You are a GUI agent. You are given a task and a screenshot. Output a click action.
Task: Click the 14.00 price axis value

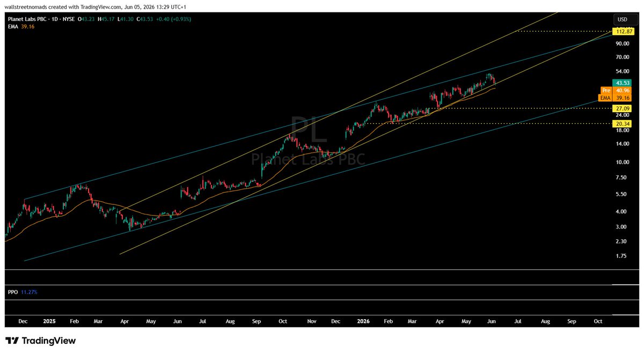click(623, 144)
